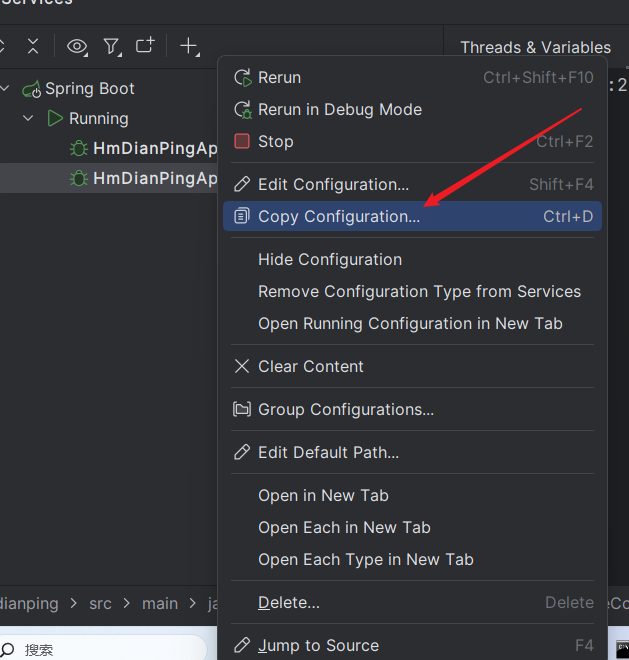The height and width of the screenshot is (660, 629).
Task: Select the first HmDianPingAp configuration row
Action: 109,149
